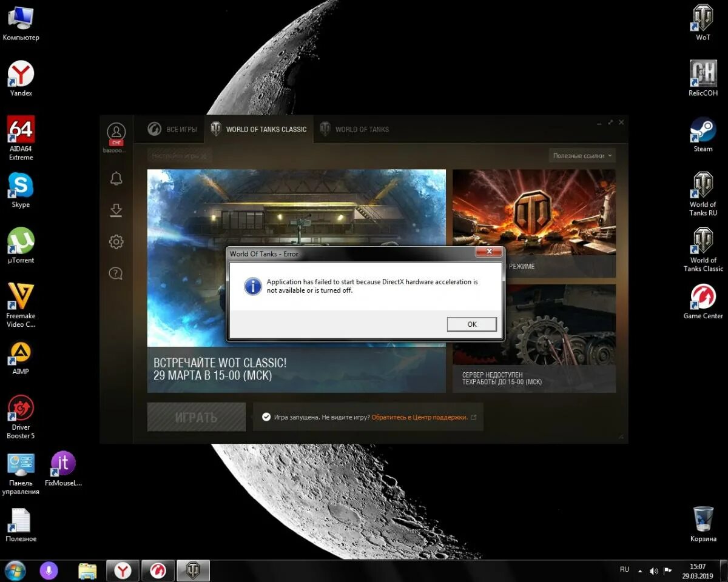Click the purple microphone taskbar icon
The width and height of the screenshot is (728, 582).
49,570
